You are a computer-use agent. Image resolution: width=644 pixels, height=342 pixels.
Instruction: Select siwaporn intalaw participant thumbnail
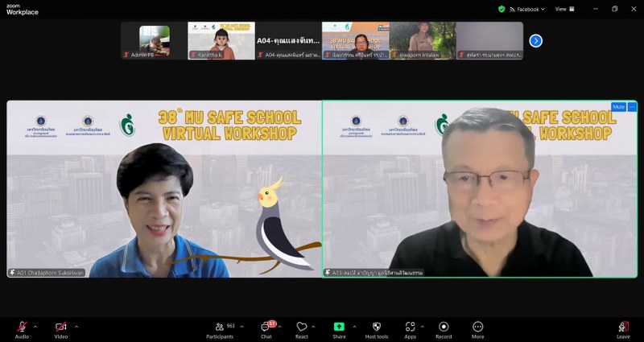[422, 41]
